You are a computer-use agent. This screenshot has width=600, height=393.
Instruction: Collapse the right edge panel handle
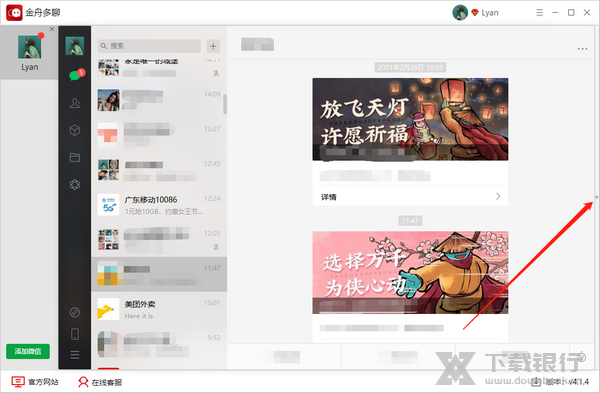tap(596, 197)
